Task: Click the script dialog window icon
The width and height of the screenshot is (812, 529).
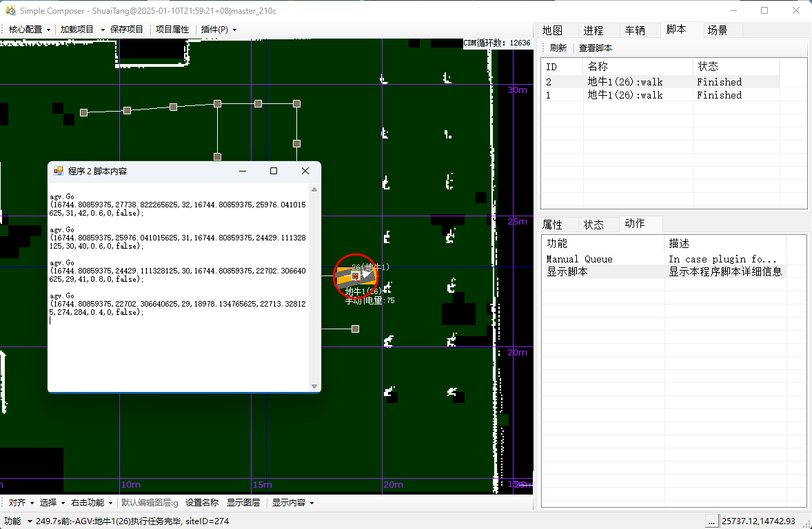Action: (58, 171)
